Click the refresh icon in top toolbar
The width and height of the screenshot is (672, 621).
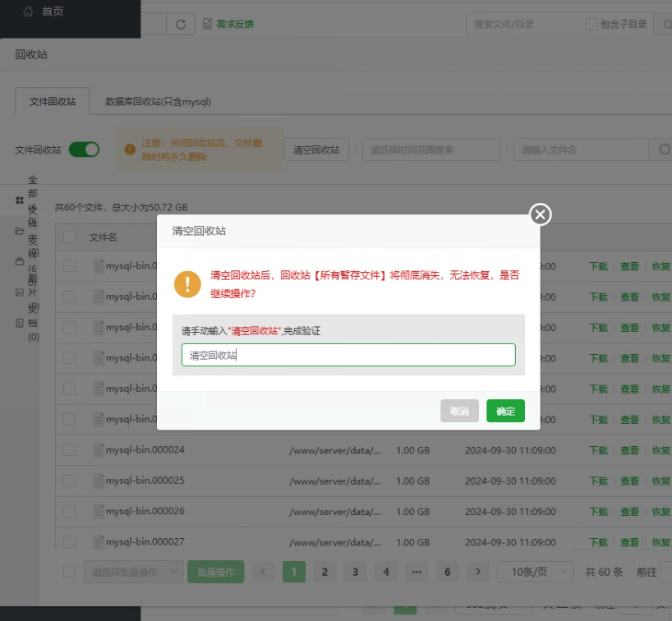click(x=181, y=24)
